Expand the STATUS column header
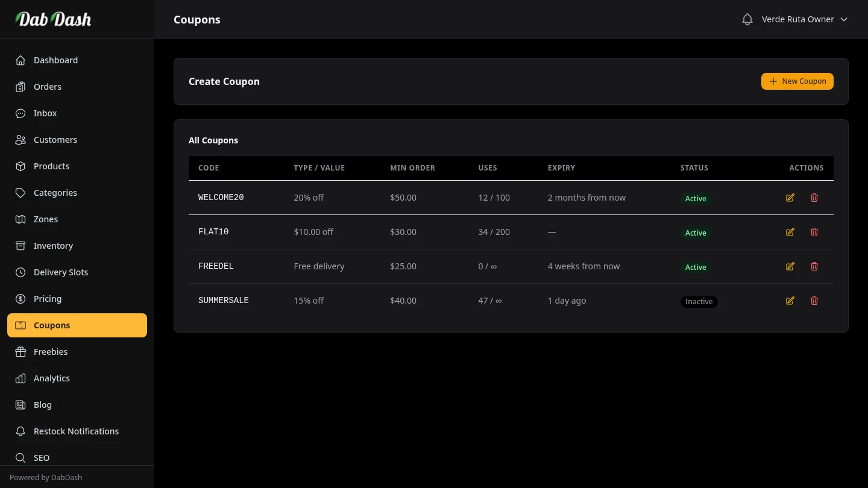The width and height of the screenshot is (868, 488). [694, 167]
